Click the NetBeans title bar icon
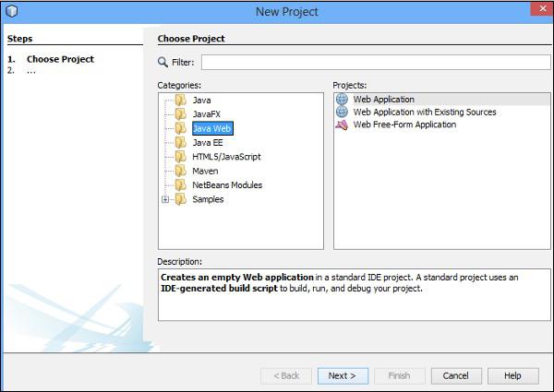The image size is (554, 392). [x=11, y=11]
